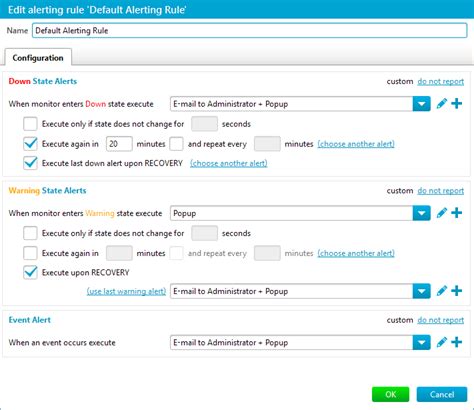
Task: Click Down state seconds input field
Action: coord(204,124)
